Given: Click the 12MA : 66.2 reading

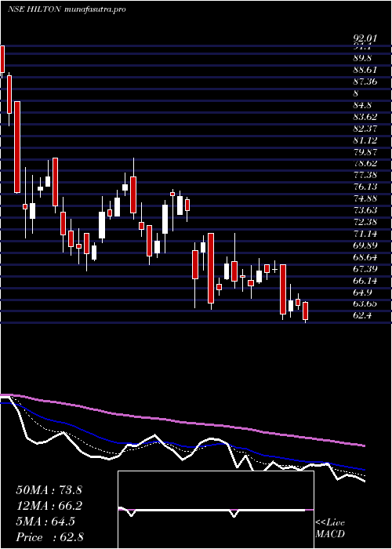Looking at the screenshot, I should click(x=49, y=506).
